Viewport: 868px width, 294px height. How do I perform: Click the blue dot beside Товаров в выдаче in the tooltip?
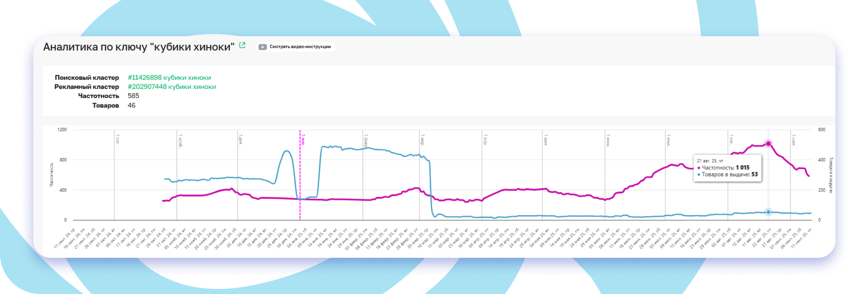pyautogui.click(x=699, y=175)
